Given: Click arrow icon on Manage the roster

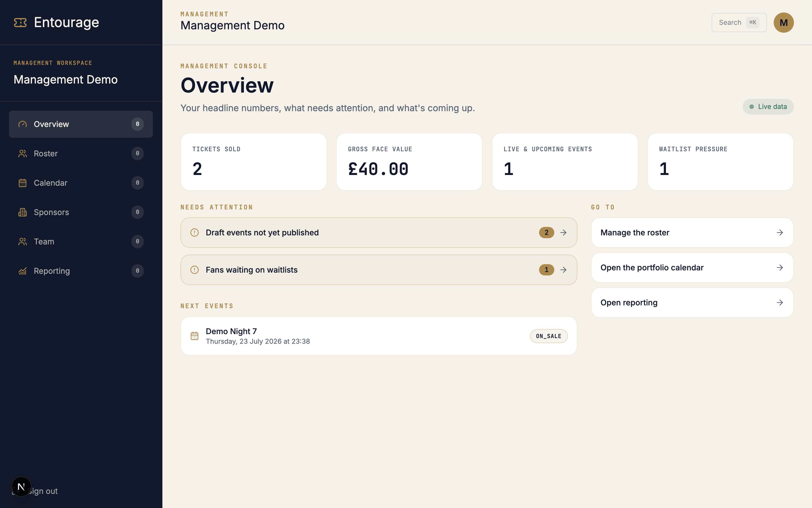Looking at the screenshot, I should pyautogui.click(x=780, y=233).
